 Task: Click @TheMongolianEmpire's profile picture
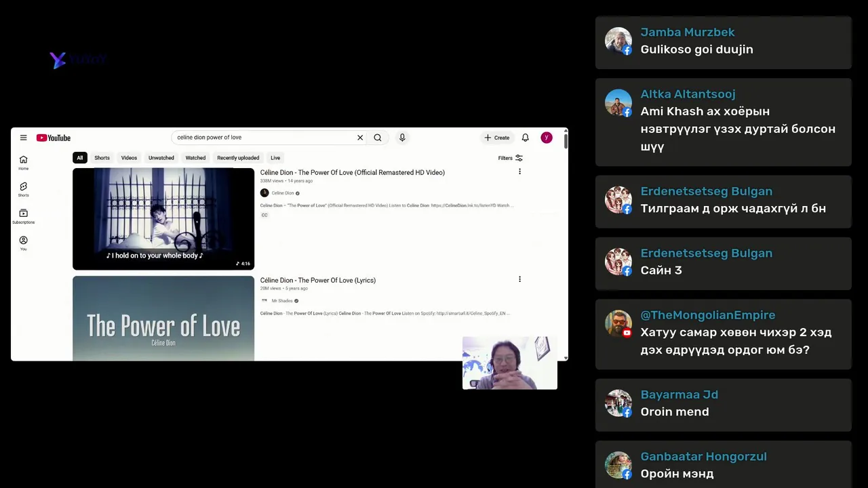point(618,323)
